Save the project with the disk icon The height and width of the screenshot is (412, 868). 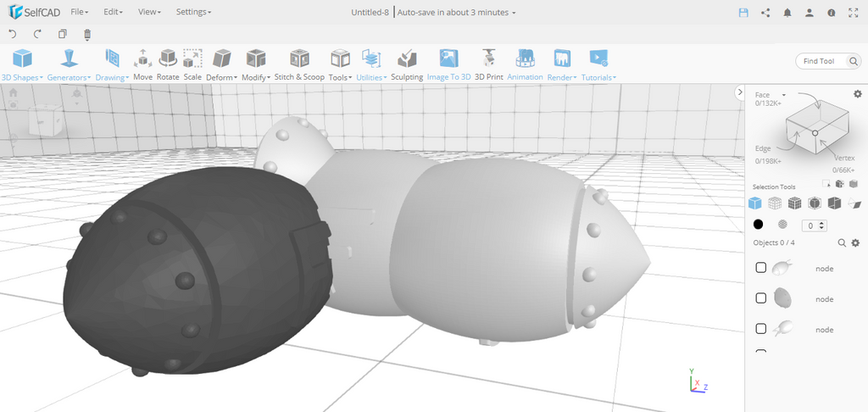coord(744,13)
